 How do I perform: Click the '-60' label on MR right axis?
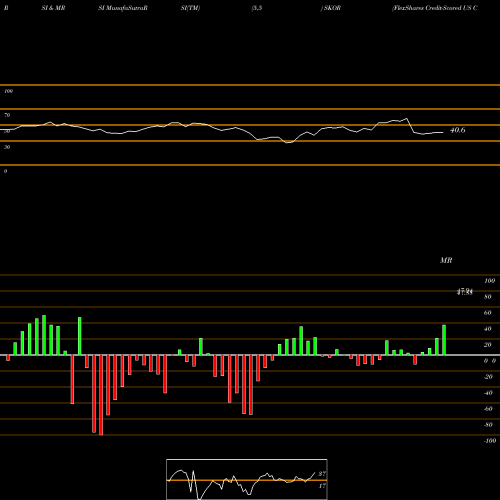point(488,409)
